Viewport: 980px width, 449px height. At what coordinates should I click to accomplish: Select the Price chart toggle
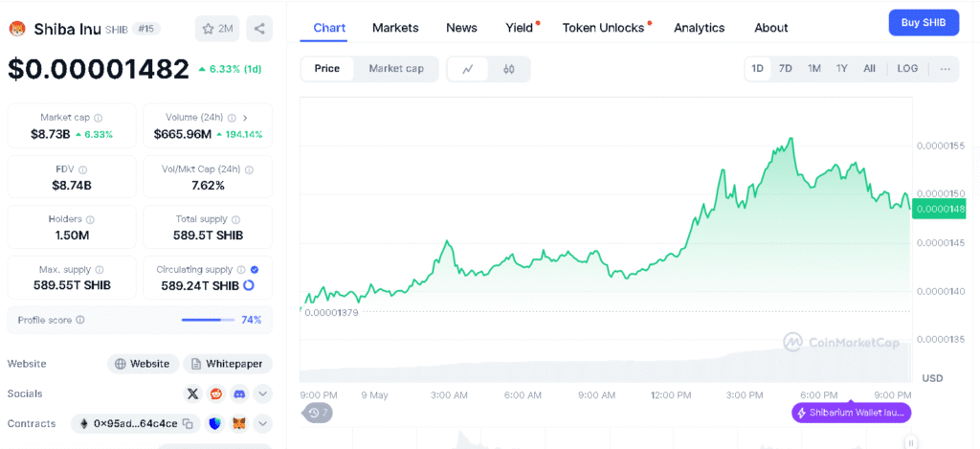point(327,69)
